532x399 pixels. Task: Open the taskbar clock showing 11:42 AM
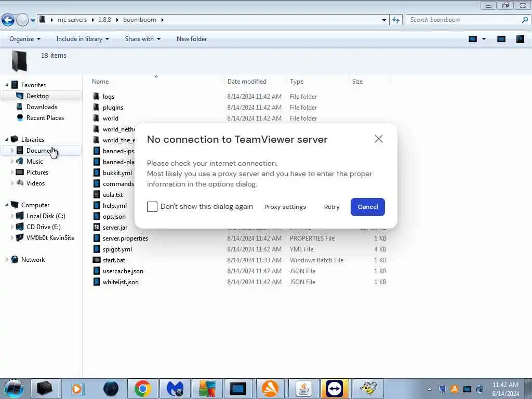click(x=506, y=389)
